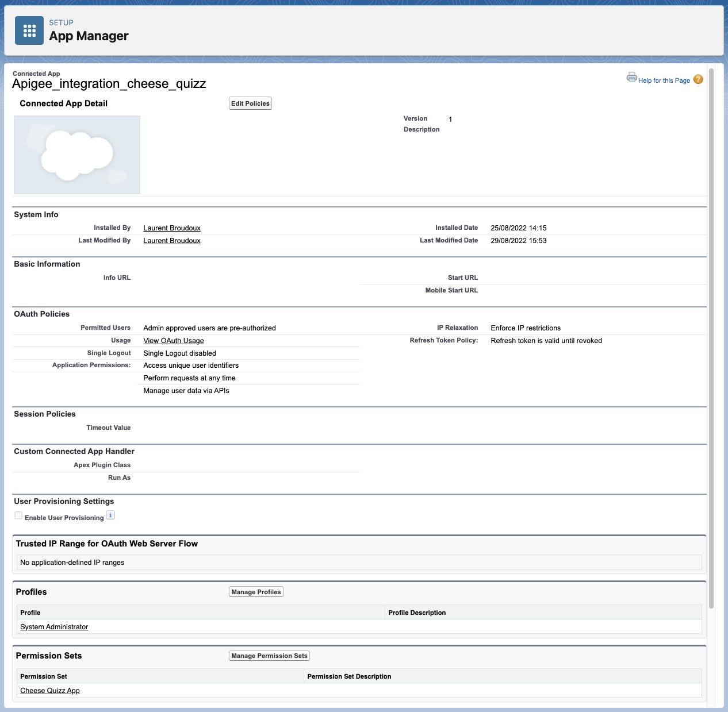This screenshot has width=728, height=712.
Task: Click the SETUP breadcrumb label
Action: [x=61, y=23]
